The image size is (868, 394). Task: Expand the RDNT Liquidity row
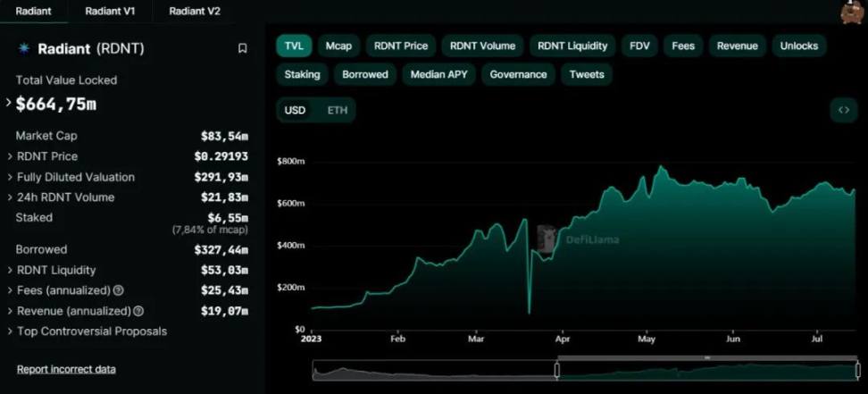pyautogui.click(x=10, y=271)
